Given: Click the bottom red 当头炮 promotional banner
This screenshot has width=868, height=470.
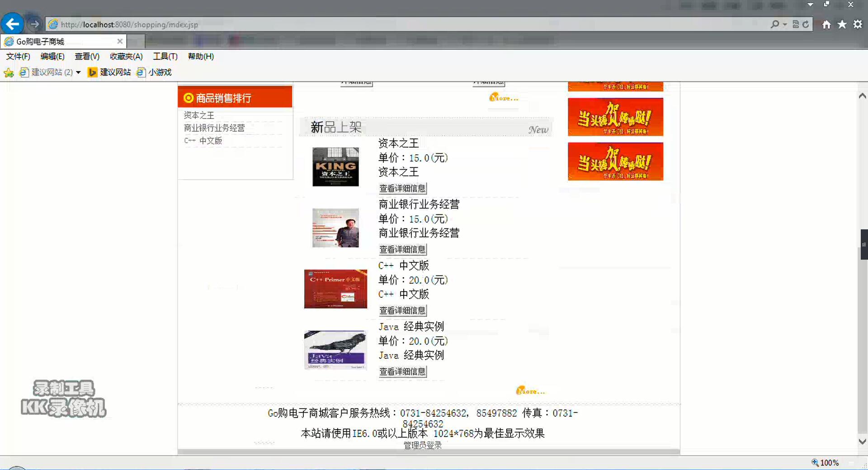Looking at the screenshot, I should pos(615,161).
